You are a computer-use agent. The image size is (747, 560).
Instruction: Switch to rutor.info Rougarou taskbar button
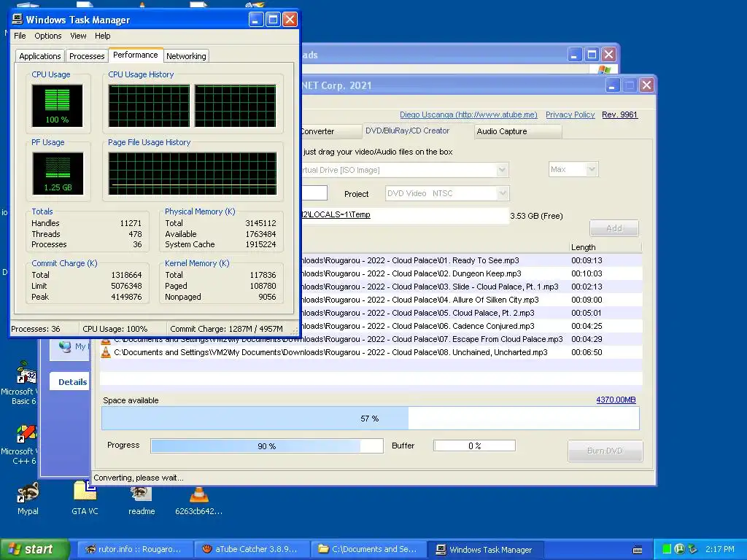pos(133,550)
